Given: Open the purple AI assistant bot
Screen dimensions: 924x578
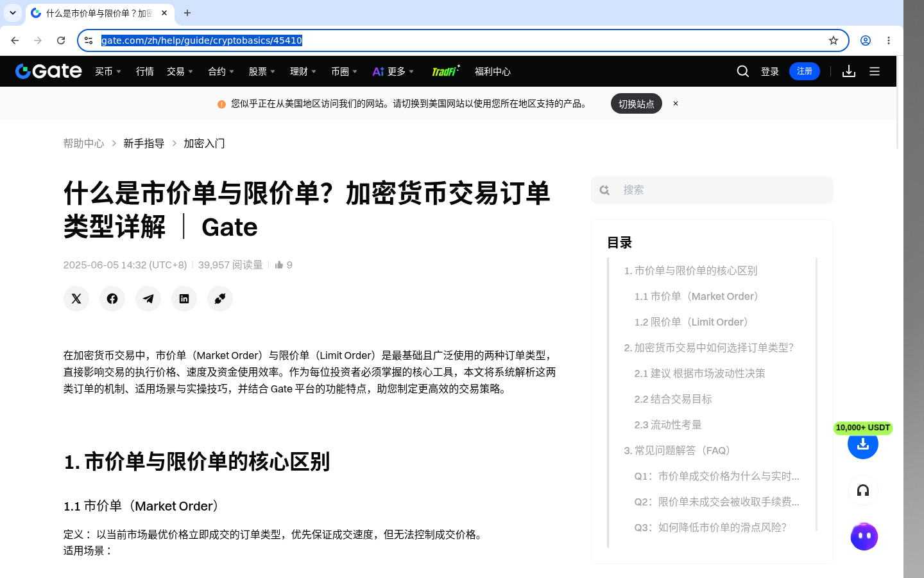Looking at the screenshot, I should click(x=864, y=536).
